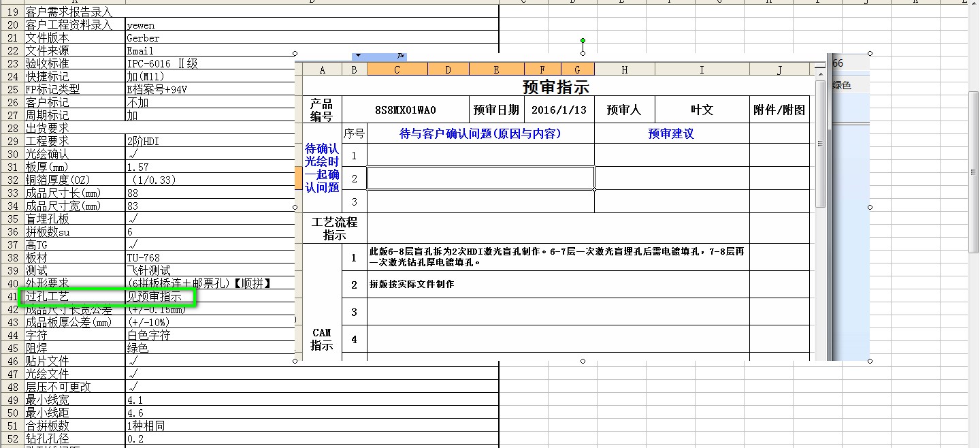Click the 过孔工艺 cell
This screenshot has height=448, width=980.
click(74, 296)
